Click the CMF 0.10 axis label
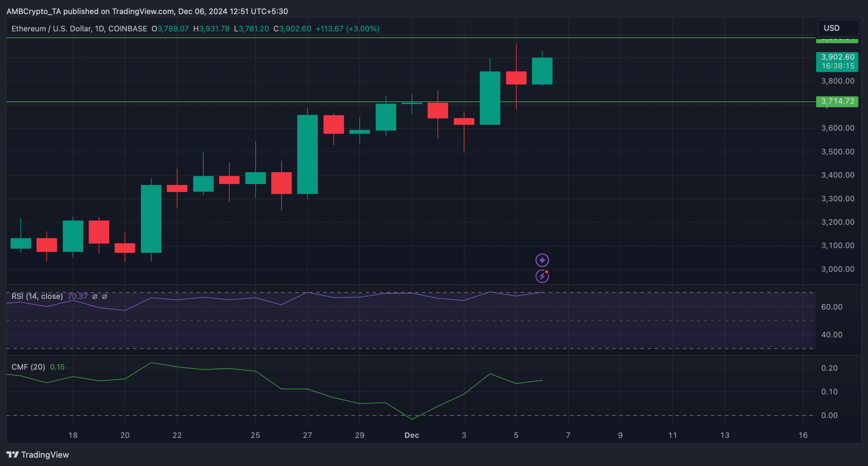 (829, 391)
